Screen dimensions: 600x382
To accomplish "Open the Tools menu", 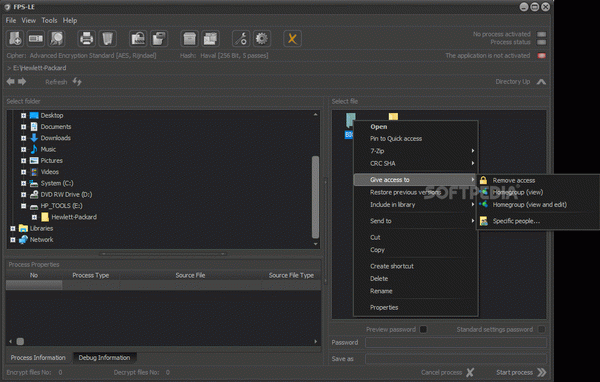I will (x=49, y=20).
